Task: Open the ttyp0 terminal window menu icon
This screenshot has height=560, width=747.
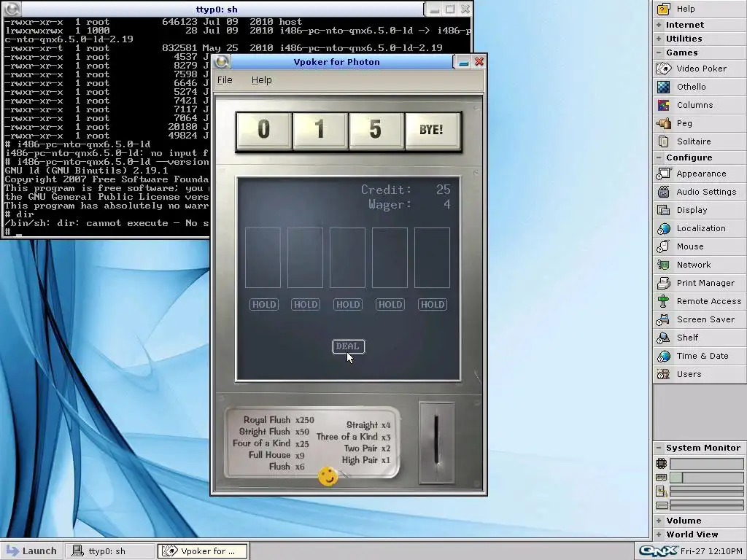Action: (12, 9)
